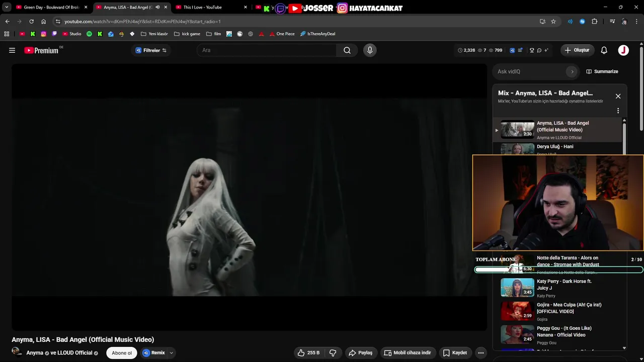The image size is (644, 362).
Task: Open the Studio bookmark
Action: [x=72, y=34]
